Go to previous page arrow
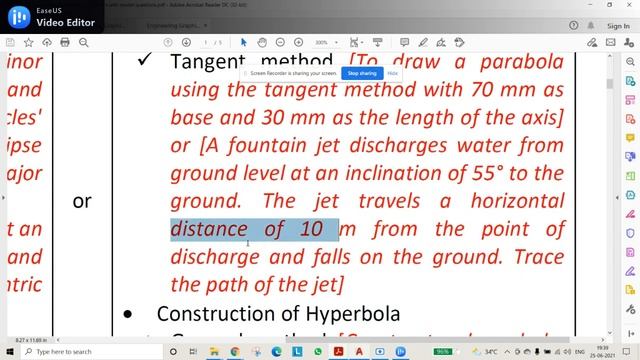 (x=168, y=42)
